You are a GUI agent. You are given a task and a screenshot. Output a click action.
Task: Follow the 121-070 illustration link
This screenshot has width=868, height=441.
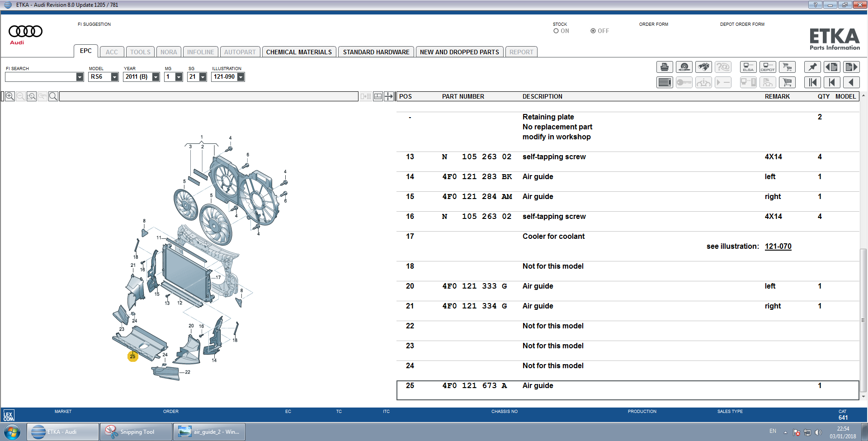pyautogui.click(x=778, y=246)
